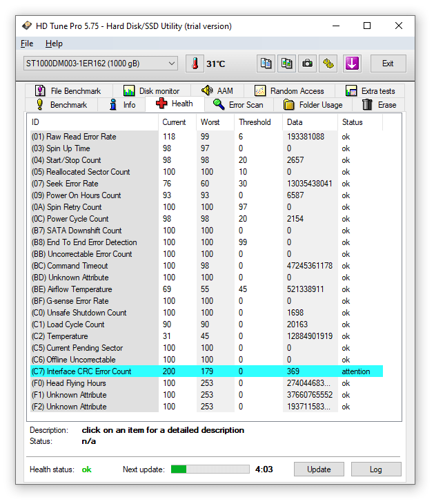Viewport: 434px width, 504px height.
Task: Click the Extra tests tab icon
Action: (351, 91)
